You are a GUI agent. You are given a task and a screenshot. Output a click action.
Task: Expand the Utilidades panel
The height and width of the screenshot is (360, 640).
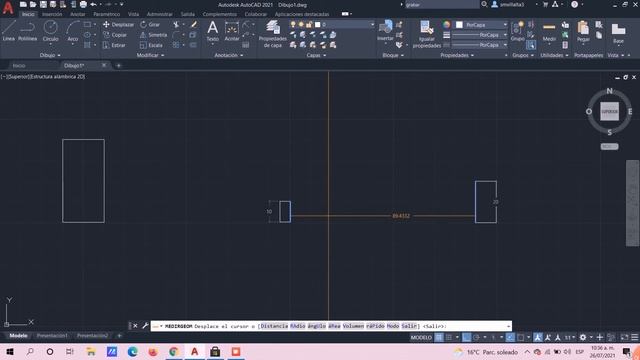[x=554, y=55]
